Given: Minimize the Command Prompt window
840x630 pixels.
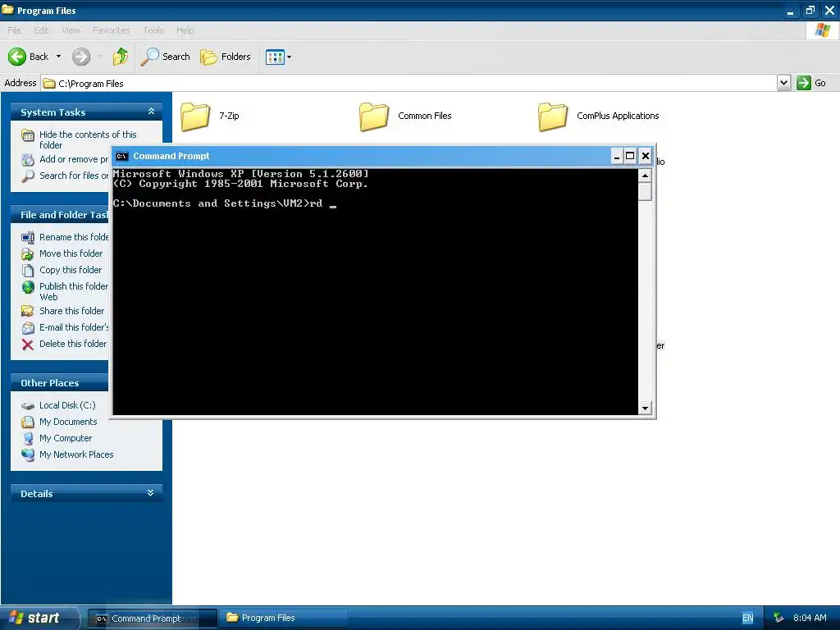Looking at the screenshot, I should tap(617, 156).
